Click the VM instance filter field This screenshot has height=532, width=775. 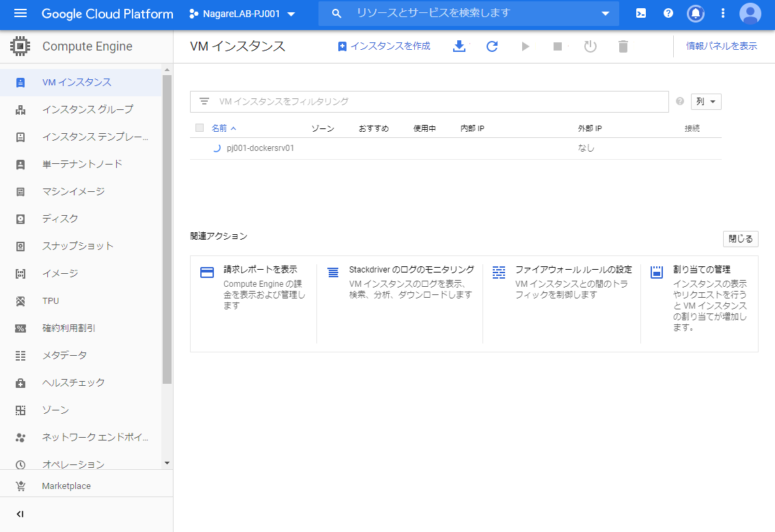point(429,101)
